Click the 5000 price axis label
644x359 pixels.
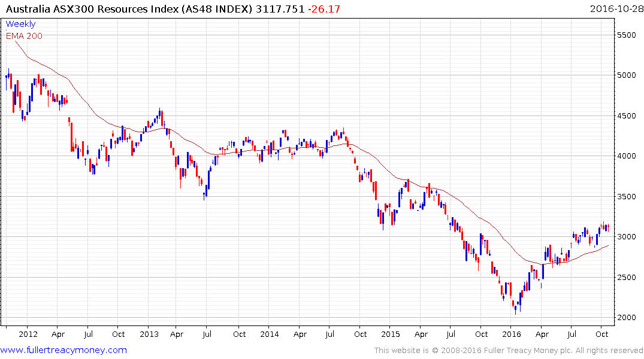[x=627, y=75]
